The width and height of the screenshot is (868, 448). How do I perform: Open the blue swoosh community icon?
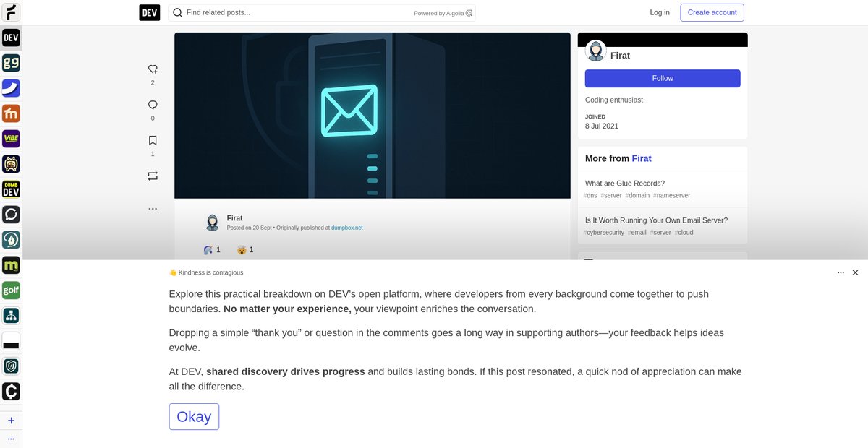click(x=11, y=88)
